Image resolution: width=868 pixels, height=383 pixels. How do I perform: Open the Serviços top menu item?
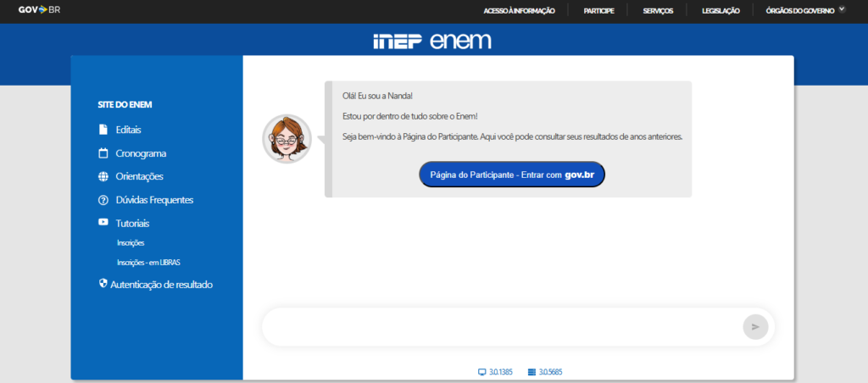(x=658, y=10)
